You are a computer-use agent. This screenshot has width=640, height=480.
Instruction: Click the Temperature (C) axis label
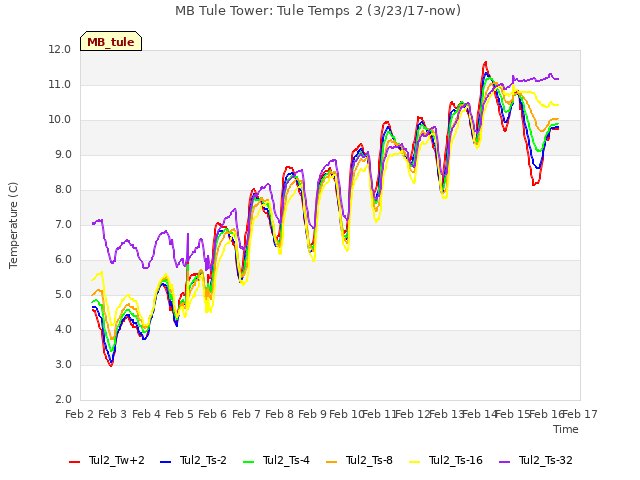coord(13,225)
